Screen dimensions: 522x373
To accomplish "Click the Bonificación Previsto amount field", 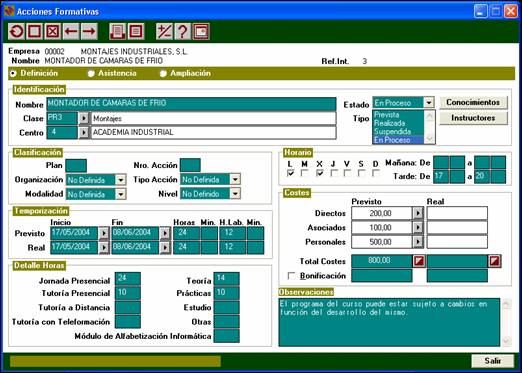I will pyautogui.click(x=382, y=276).
